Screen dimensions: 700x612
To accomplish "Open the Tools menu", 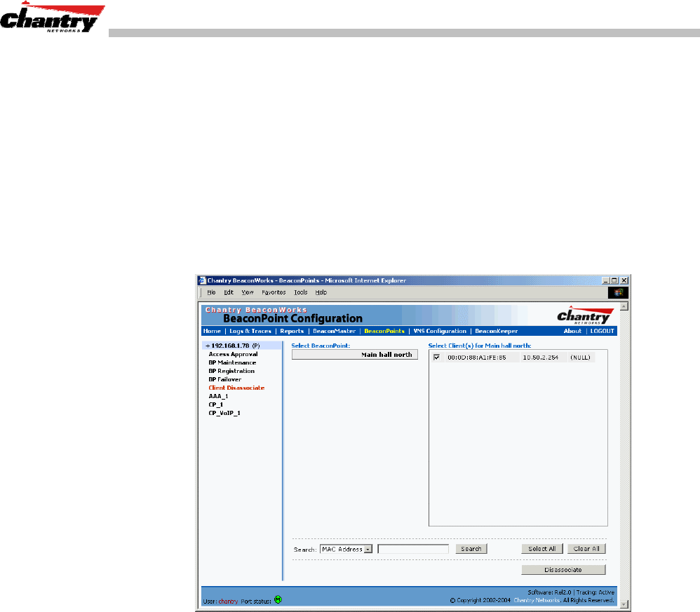I will pos(300,292).
